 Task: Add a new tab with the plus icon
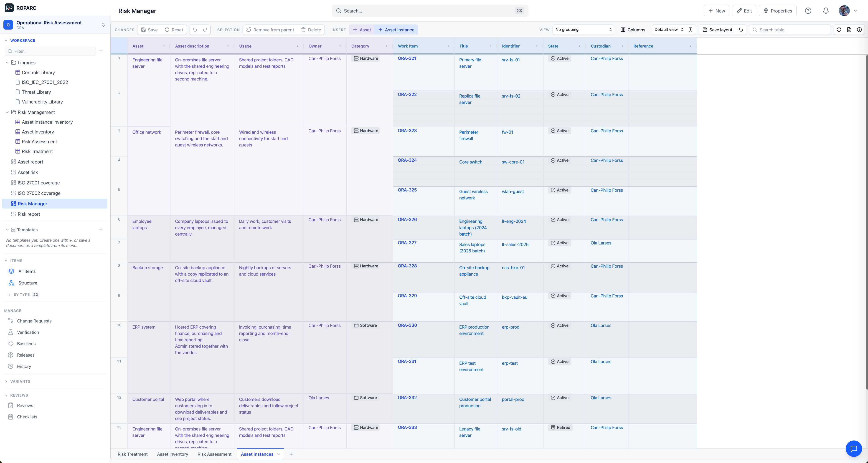click(x=291, y=454)
